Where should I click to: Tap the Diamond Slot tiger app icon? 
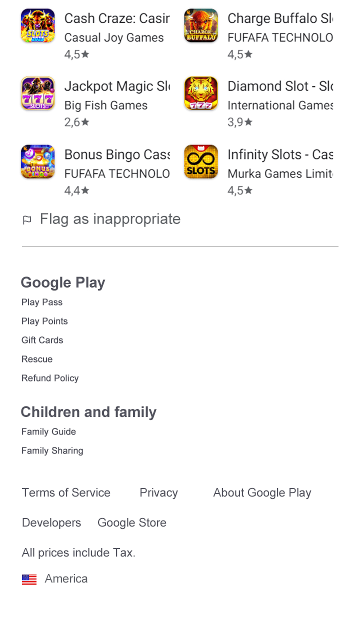click(x=201, y=93)
